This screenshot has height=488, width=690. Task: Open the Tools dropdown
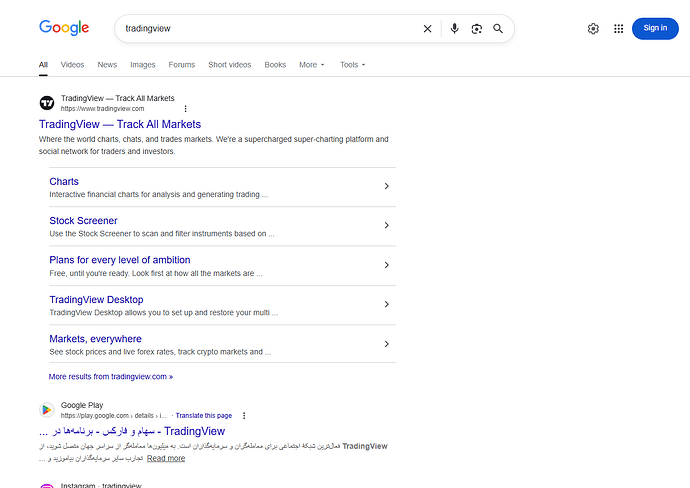tap(352, 65)
